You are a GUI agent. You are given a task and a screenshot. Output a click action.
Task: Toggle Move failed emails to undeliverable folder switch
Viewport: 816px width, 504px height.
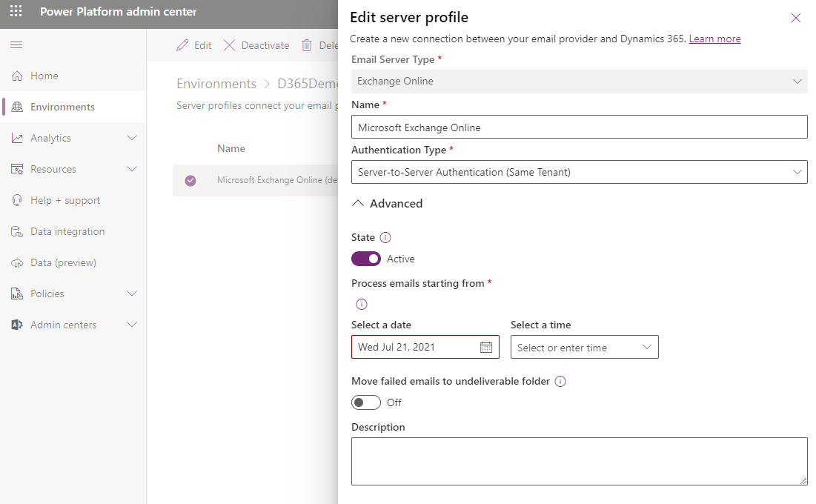[366, 402]
